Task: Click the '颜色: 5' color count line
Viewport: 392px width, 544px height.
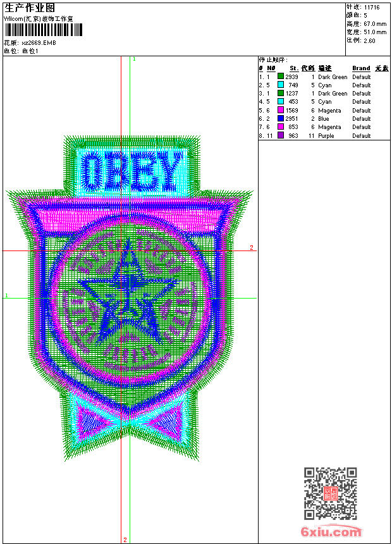Action: (357, 15)
